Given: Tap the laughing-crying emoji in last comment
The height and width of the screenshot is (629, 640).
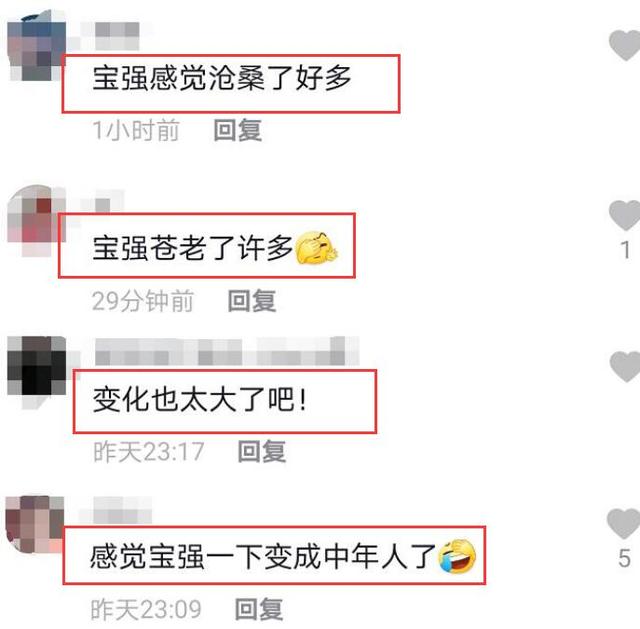Looking at the screenshot, I should pos(457,556).
